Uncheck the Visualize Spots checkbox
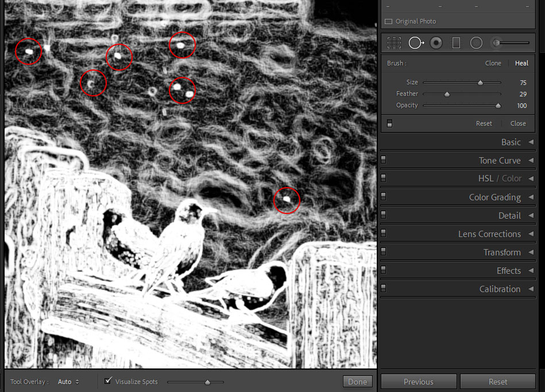 coord(108,381)
